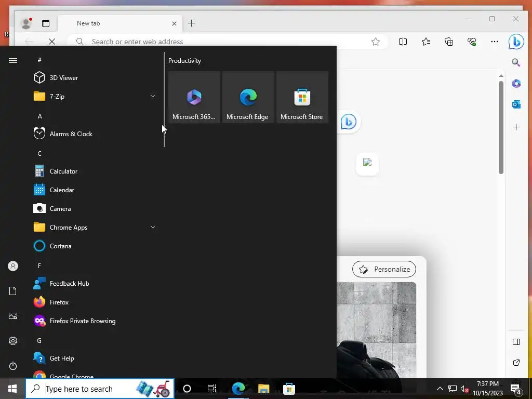This screenshot has width=532, height=399.
Task: Click the 'A' letter group header
Action: pyautogui.click(x=39, y=116)
